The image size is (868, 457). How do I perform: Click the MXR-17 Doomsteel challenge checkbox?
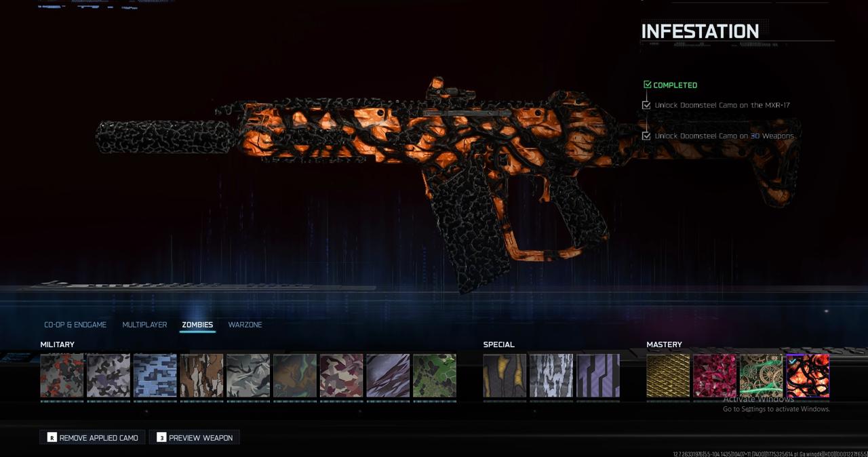[x=646, y=105]
